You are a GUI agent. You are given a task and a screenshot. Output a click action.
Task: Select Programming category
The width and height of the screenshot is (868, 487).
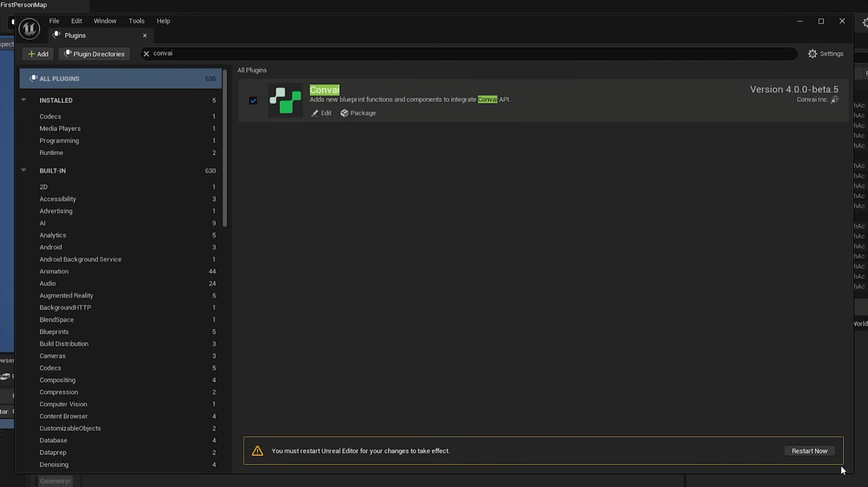click(121, 140)
